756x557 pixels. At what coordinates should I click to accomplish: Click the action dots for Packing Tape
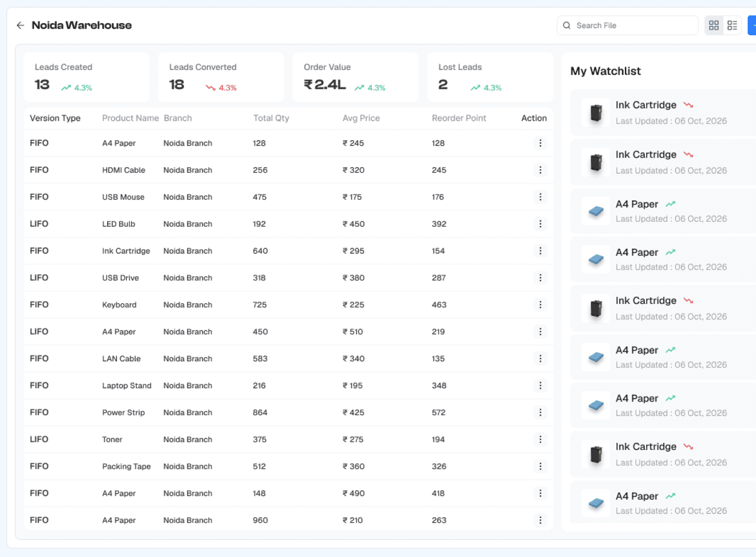[x=540, y=467]
